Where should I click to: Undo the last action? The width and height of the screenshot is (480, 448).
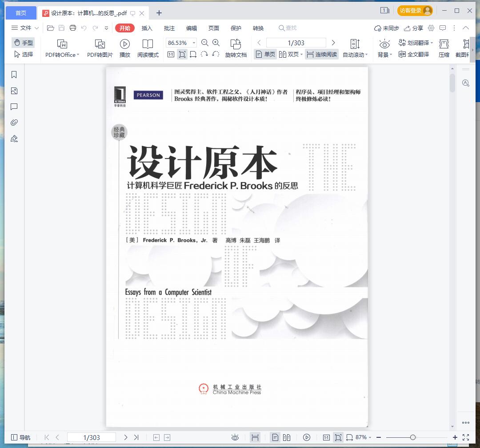click(84, 28)
